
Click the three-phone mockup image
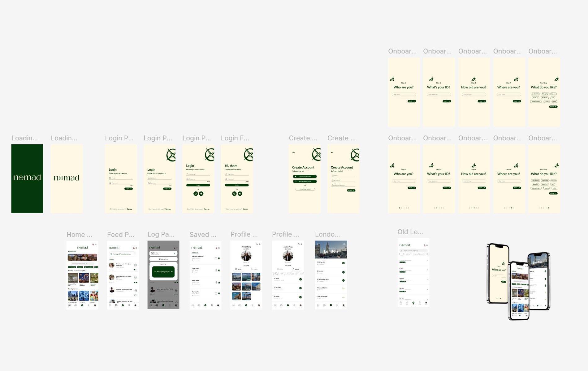[518, 282]
